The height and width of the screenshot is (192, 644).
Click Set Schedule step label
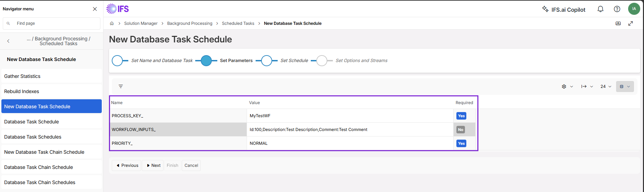[x=294, y=61]
